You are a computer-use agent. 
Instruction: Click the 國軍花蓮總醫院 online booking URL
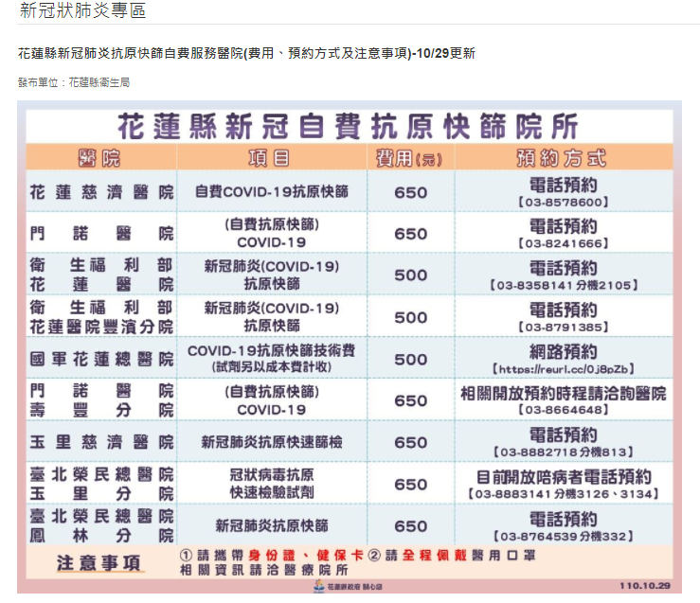pyautogui.click(x=563, y=368)
